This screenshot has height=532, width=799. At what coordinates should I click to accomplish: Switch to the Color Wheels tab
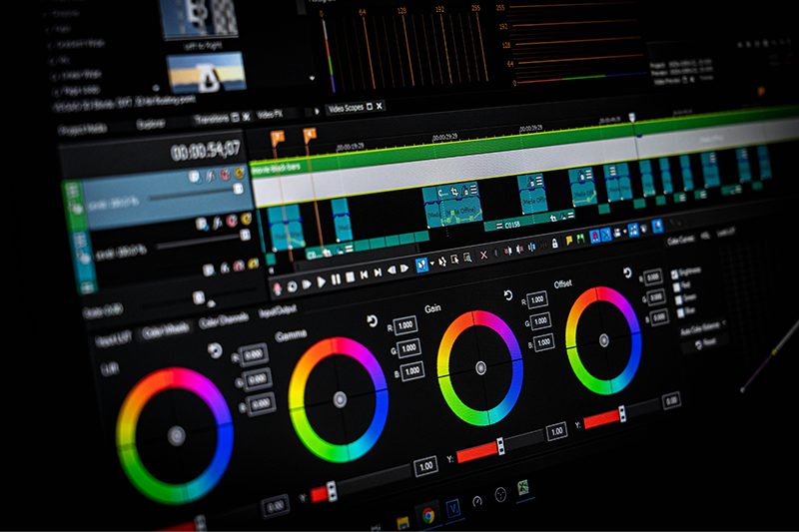click(x=165, y=332)
